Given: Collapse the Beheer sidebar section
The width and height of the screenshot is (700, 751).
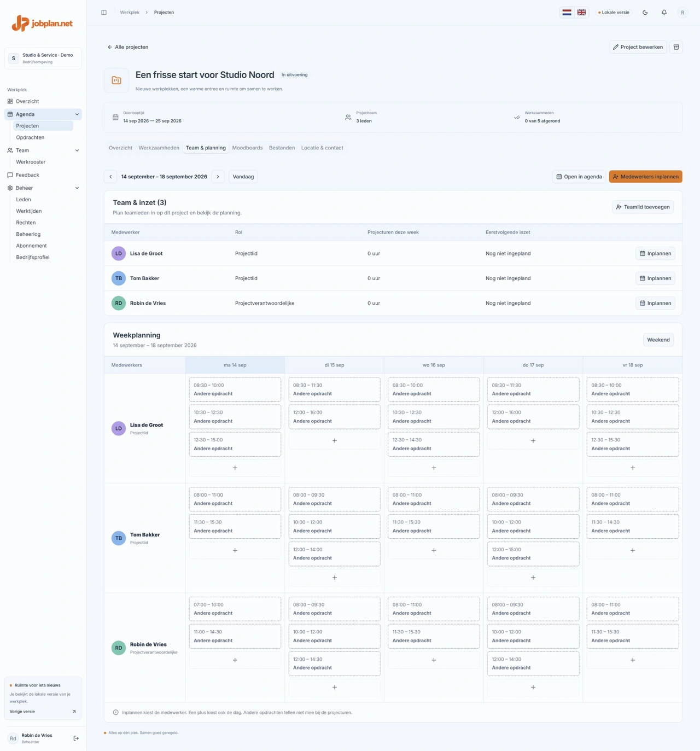Looking at the screenshot, I should (x=77, y=188).
